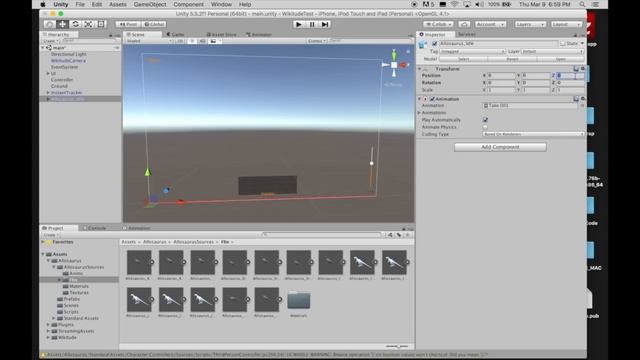Click the Model Select button

(463, 59)
